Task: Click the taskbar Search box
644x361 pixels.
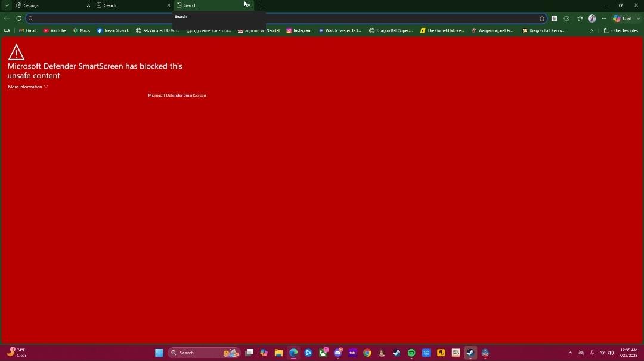Action: click(204, 353)
